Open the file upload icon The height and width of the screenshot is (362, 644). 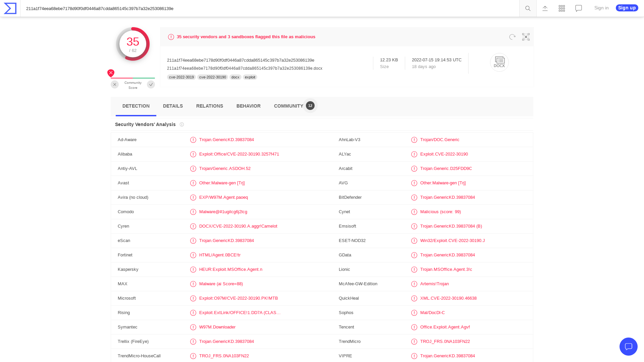tap(545, 8)
